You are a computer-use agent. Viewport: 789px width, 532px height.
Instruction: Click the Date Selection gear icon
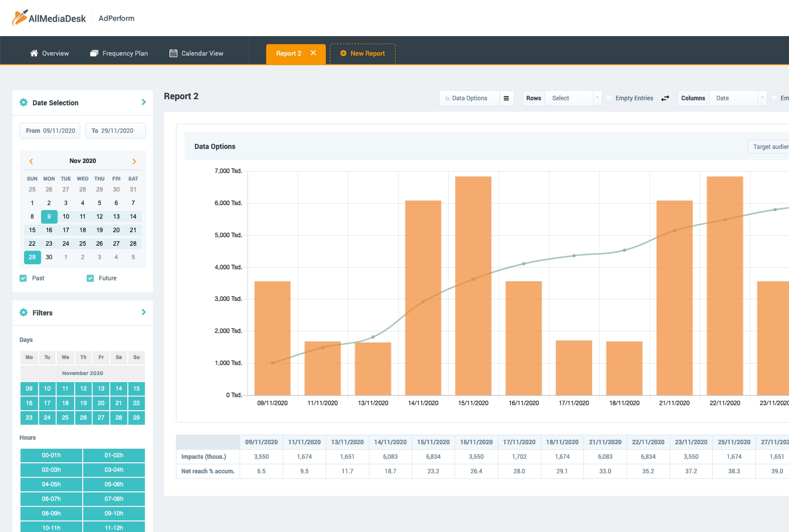(x=24, y=103)
